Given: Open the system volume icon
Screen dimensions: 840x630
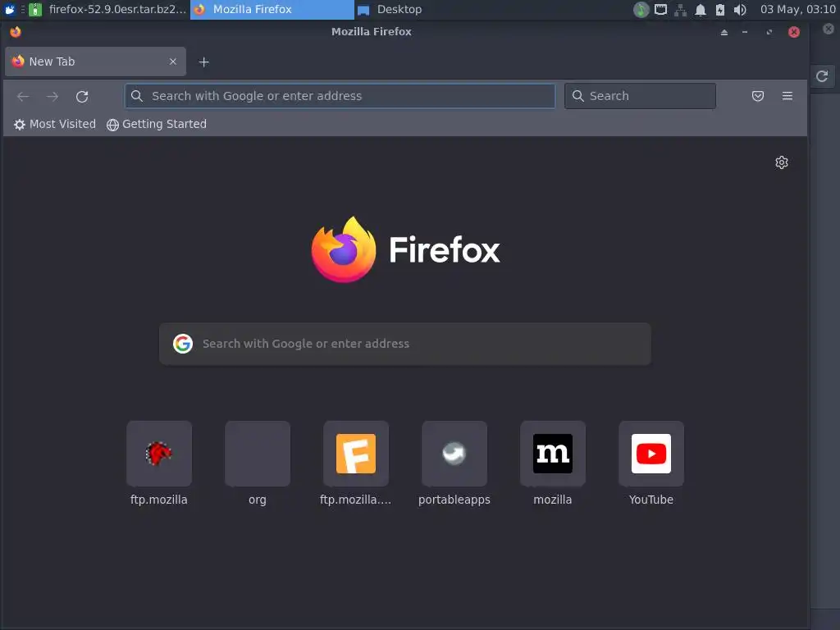Looking at the screenshot, I should (740, 10).
